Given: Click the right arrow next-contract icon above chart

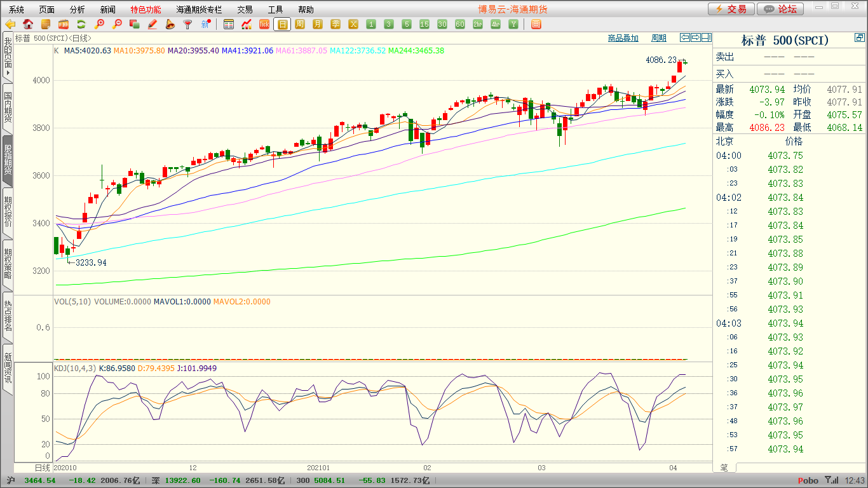Looking at the screenshot, I should [x=696, y=37].
